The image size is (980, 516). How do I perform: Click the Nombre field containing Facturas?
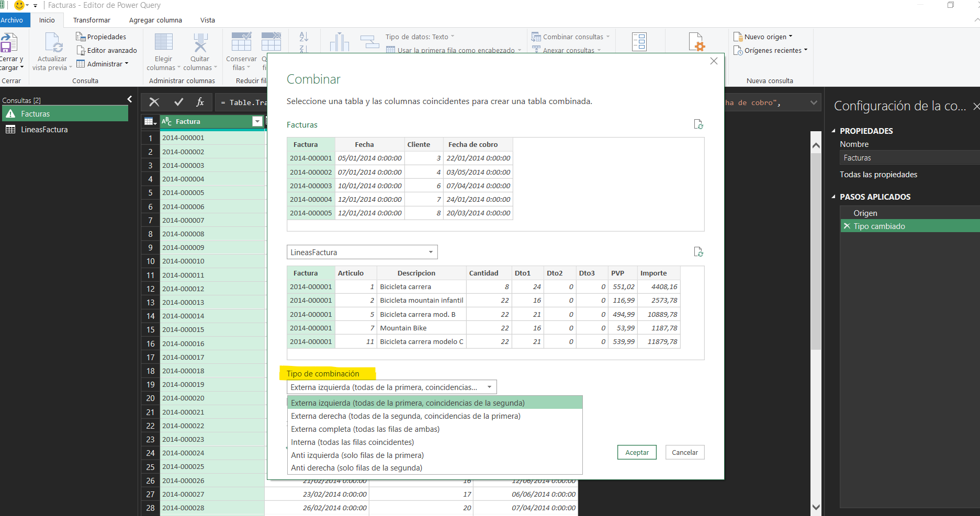click(910, 157)
